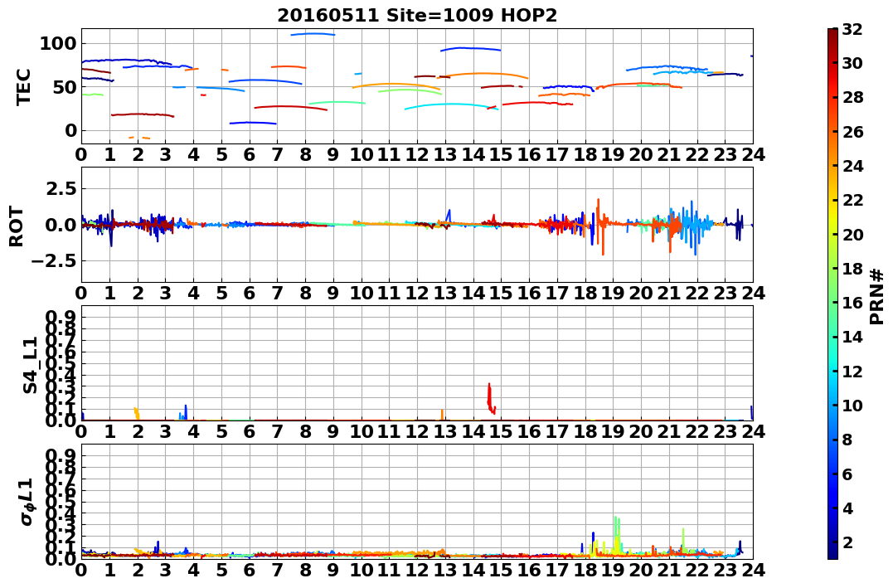Screen dimensions: 893x588
Task: Click the blue S4_L1 spike near hour 3.7
Action: coord(185,412)
